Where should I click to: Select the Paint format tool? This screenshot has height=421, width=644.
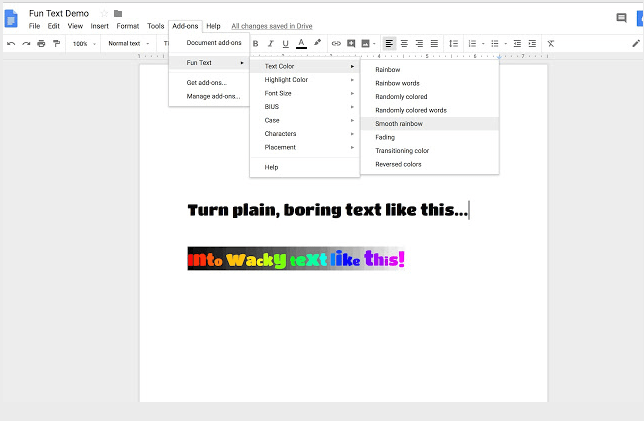pos(56,44)
